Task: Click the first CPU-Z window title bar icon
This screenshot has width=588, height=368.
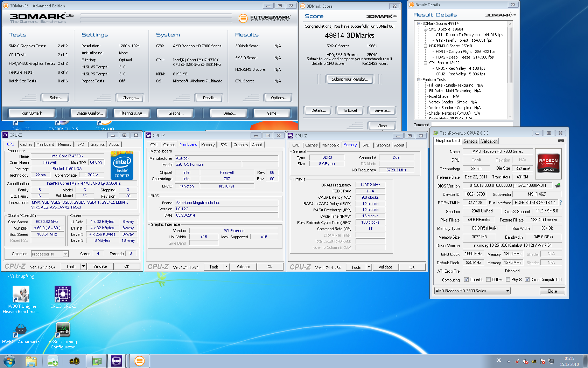Action: click(5, 135)
